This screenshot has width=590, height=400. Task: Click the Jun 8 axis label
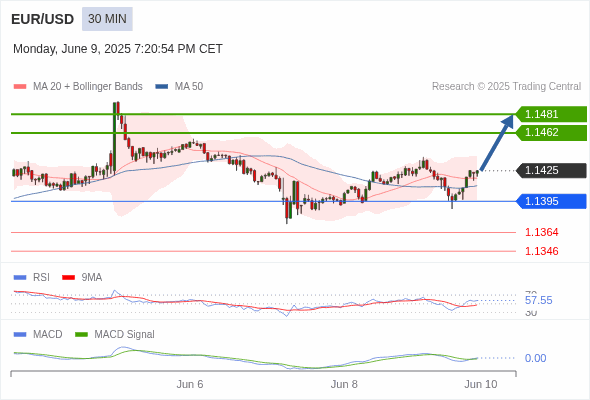click(x=344, y=384)
